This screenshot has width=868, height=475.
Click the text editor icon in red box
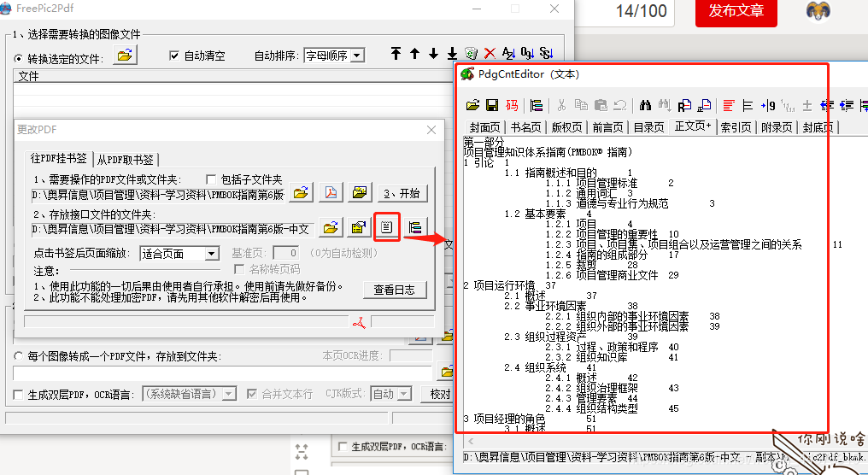(x=386, y=227)
